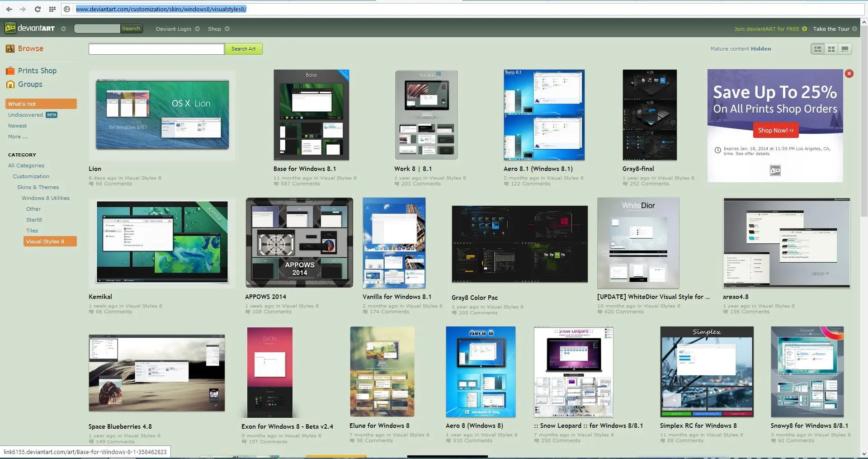Select the What's Hot sort tab
This screenshot has width=868, height=459.
click(x=41, y=104)
